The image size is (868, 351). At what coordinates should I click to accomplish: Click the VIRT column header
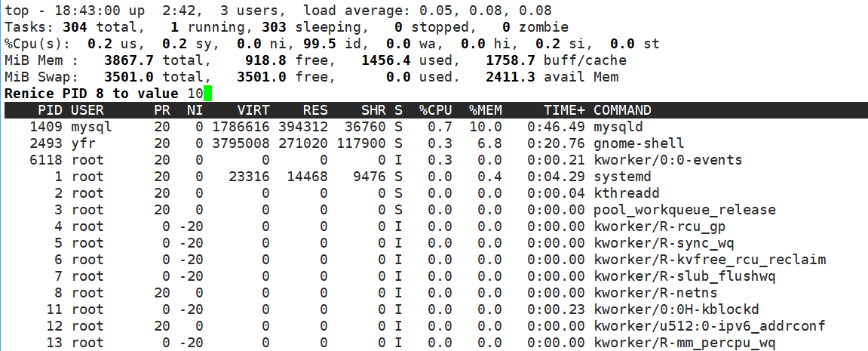click(253, 110)
